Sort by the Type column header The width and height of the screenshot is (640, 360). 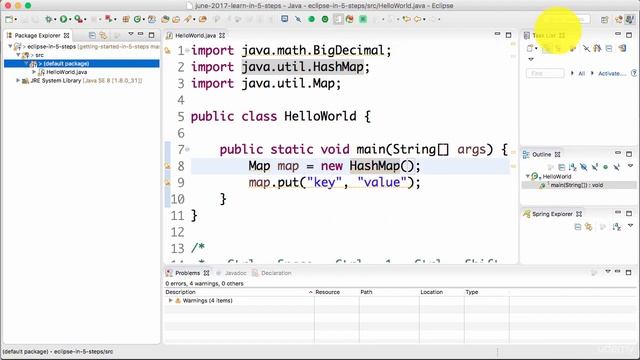[x=487, y=292]
